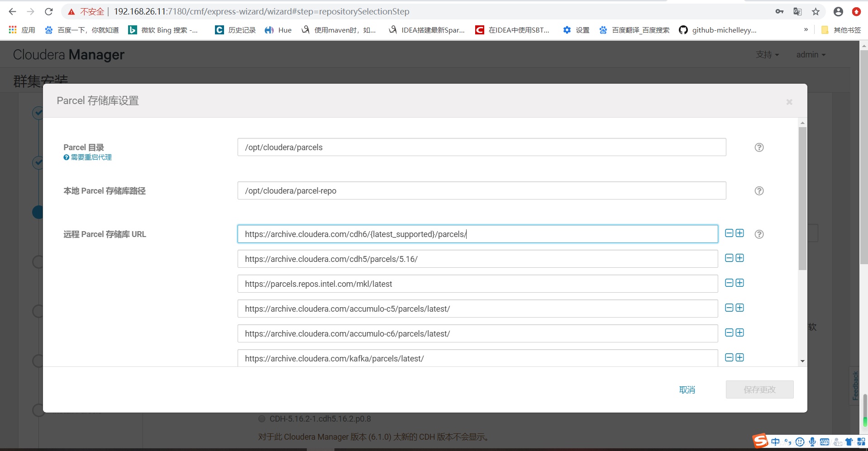
Task: Select the CDH-5.16.2-1.cdh5.16.2.p0.8 radio button
Action: 262,419
